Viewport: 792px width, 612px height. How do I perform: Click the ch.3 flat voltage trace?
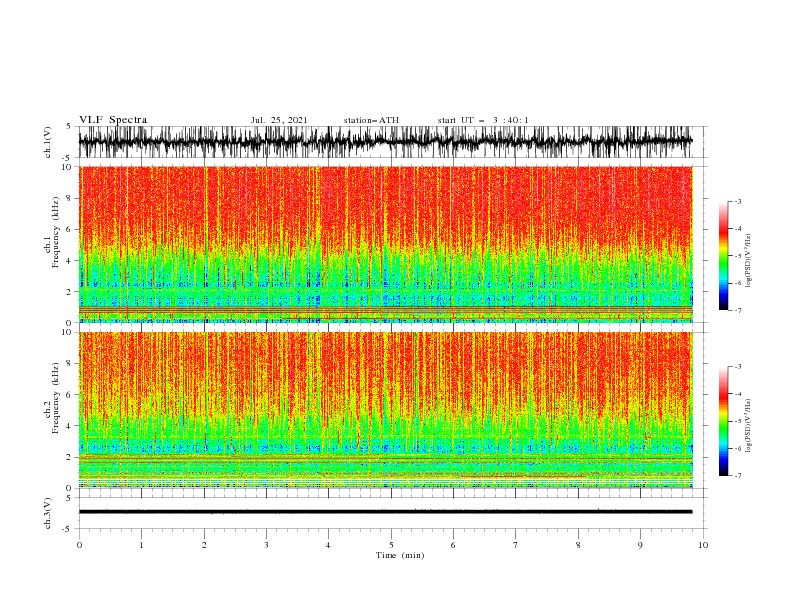[385, 512]
